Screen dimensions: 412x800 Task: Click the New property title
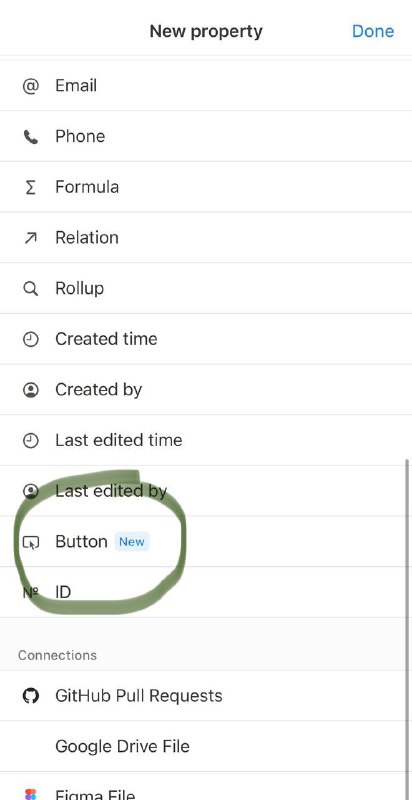(x=206, y=31)
